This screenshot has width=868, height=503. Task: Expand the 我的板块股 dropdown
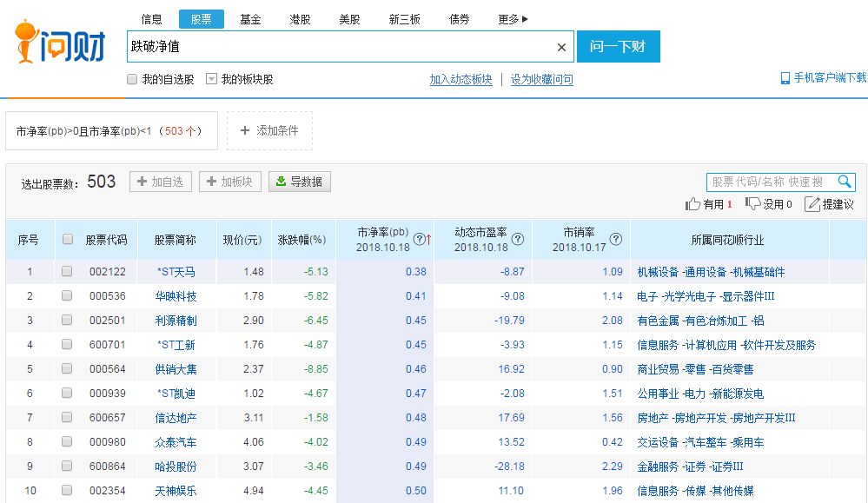211,79
